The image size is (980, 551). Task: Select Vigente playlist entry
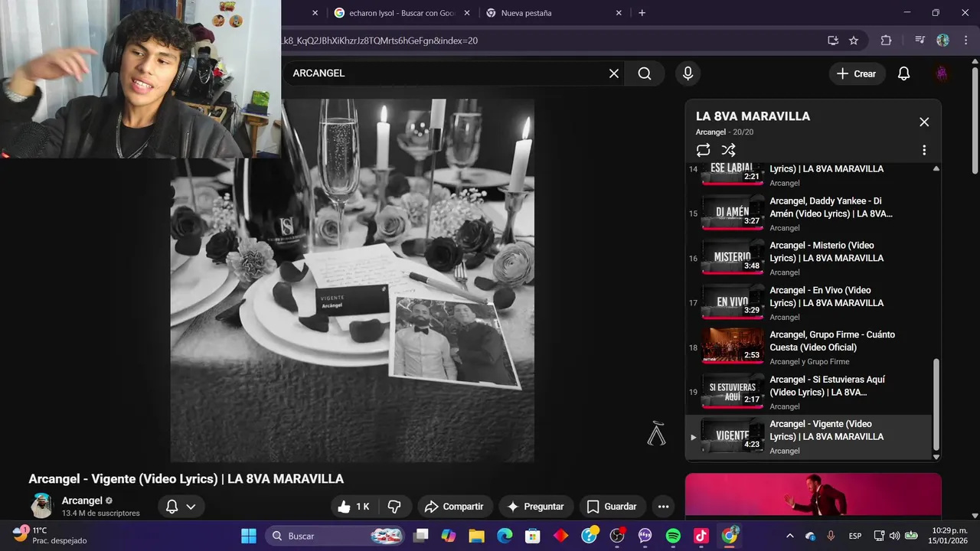pos(808,436)
